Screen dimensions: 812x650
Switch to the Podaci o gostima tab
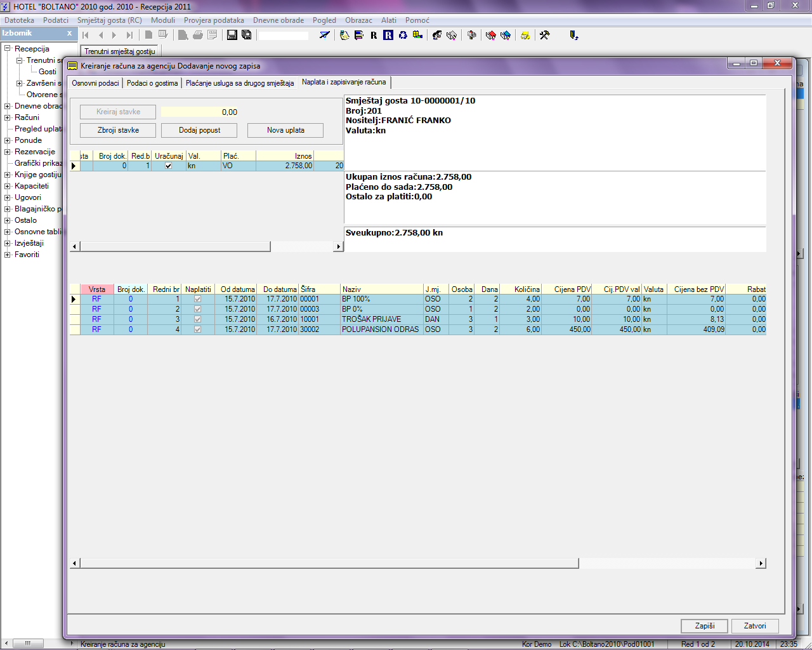[x=152, y=83]
